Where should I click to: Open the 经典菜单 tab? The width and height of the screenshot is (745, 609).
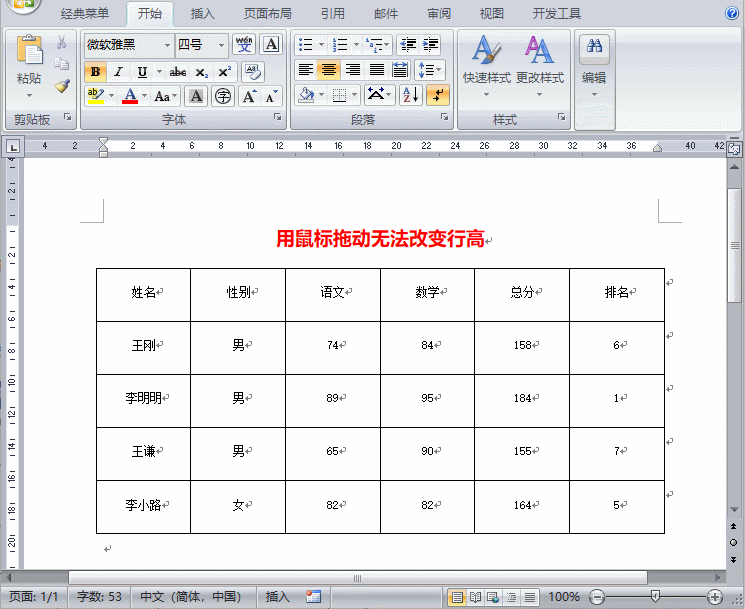point(85,13)
